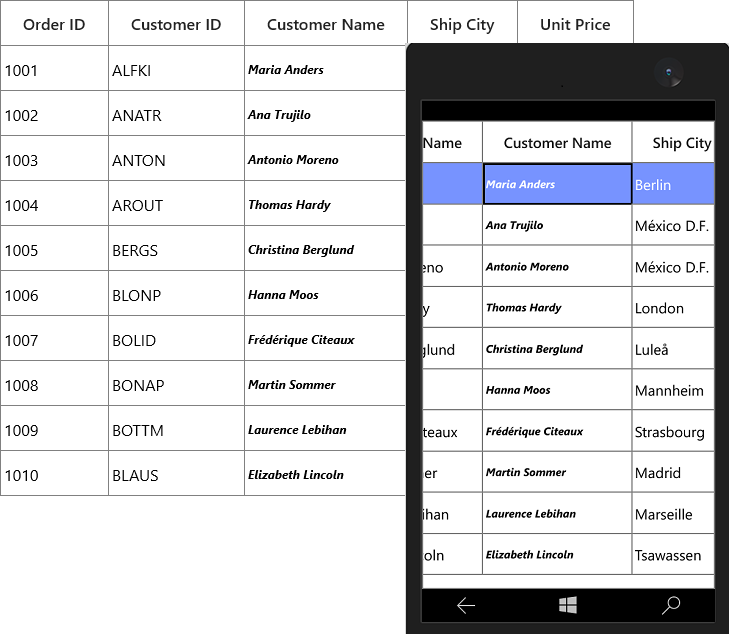This screenshot has width=729, height=634.
Task: Tap Berlin ship city cell
Action: tap(674, 184)
